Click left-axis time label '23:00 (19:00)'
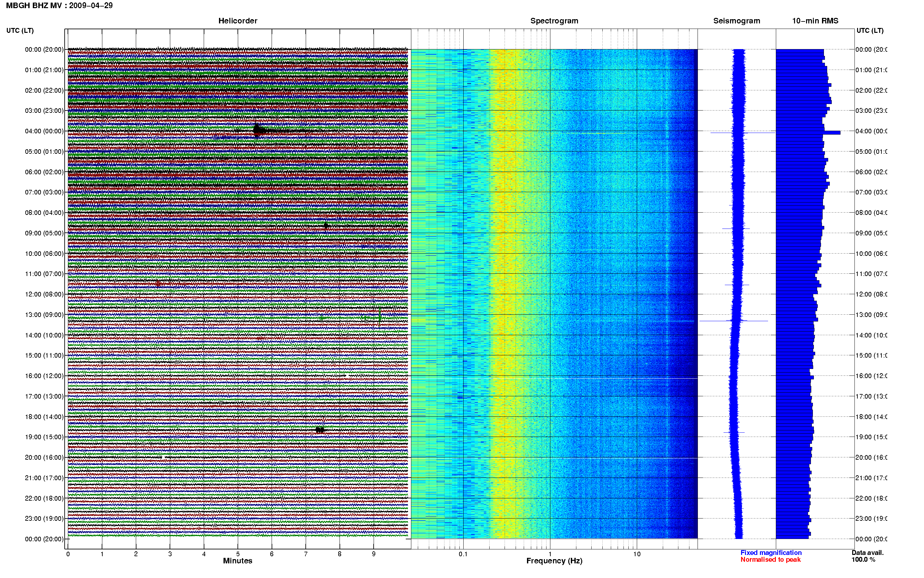924x578 pixels. pyautogui.click(x=44, y=519)
